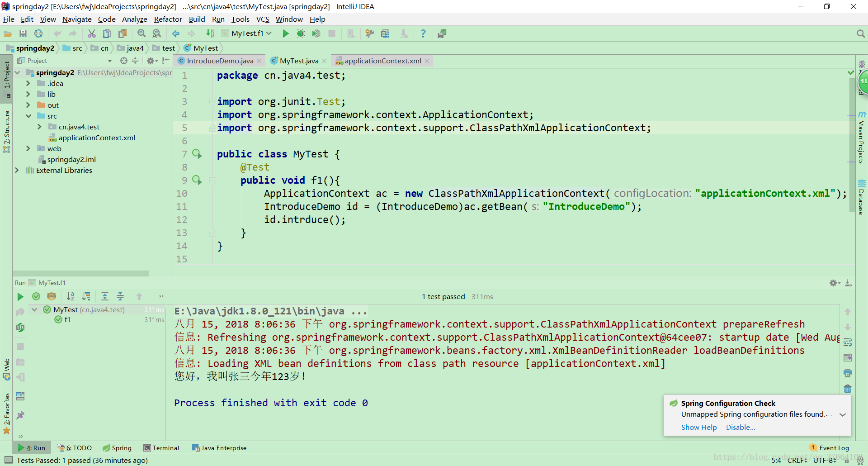The height and width of the screenshot is (466, 868).
Task: Sort tests alphabetically in Run panel
Action: pos(71,296)
